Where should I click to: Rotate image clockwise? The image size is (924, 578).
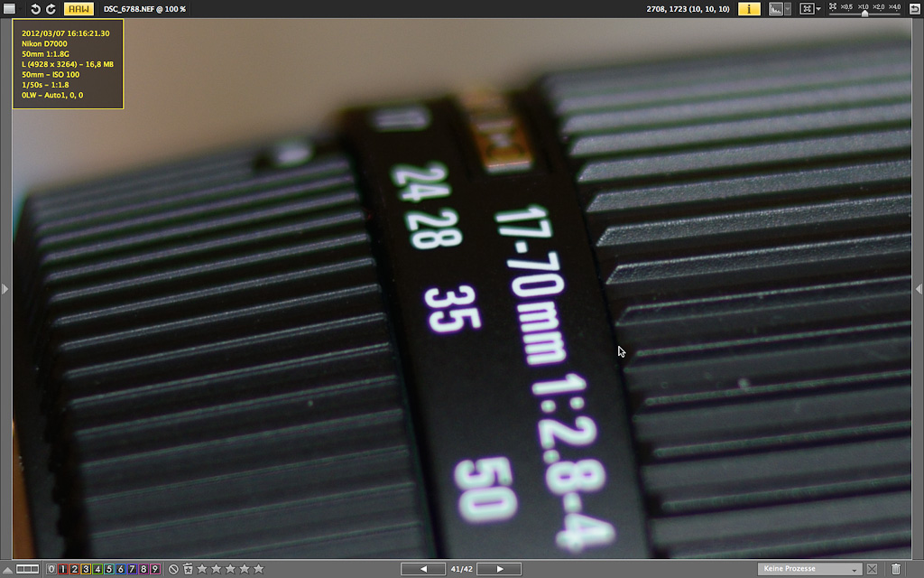click(51, 9)
